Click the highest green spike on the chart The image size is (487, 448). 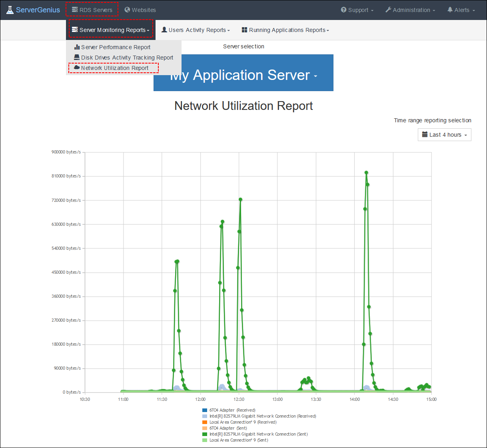click(x=367, y=173)
